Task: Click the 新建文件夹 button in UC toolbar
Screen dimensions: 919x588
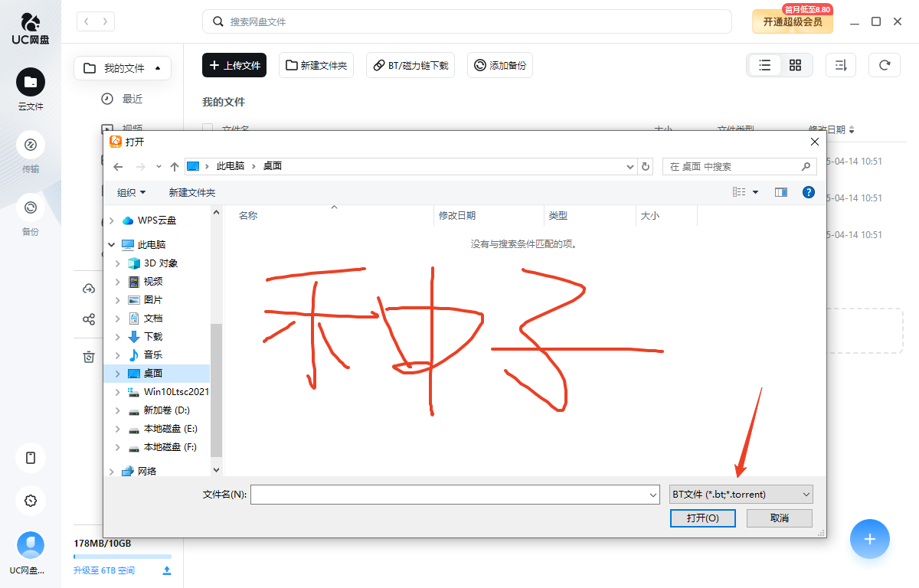Action: pos(316,65)
